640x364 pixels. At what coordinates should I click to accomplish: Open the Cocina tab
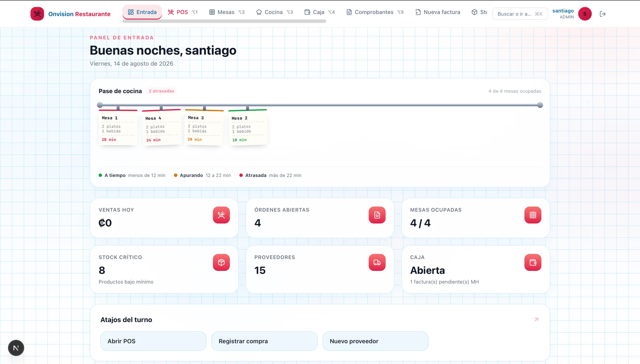tap(274, 12)
